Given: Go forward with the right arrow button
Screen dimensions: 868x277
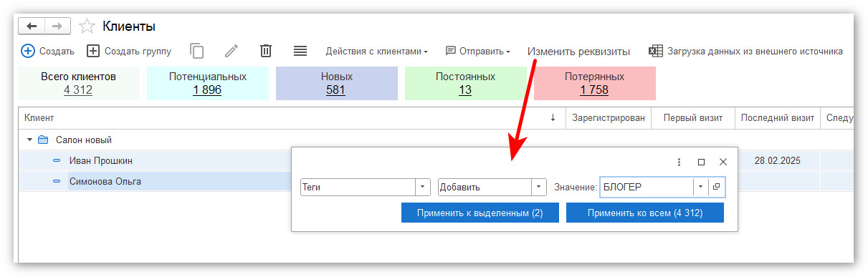Looking at the screenshot, I should coord(57,26).
